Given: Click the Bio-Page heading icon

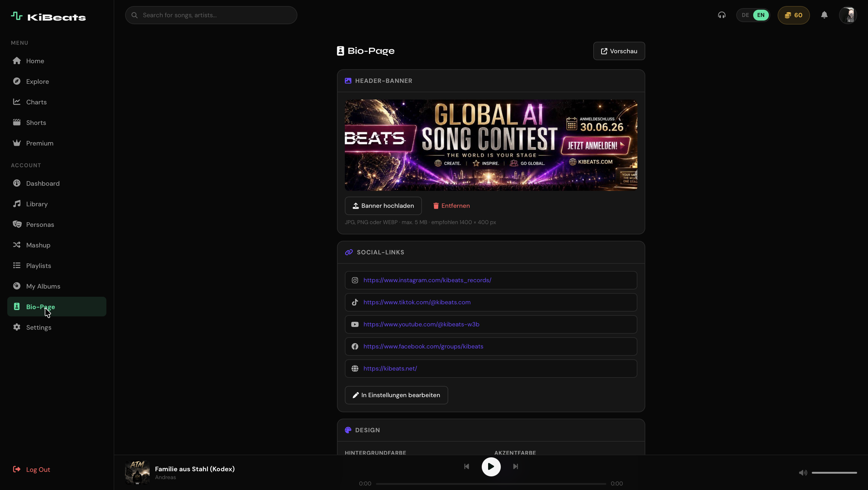Looking at the screenshot, I should pyautogui.click(x=340, y=51).
